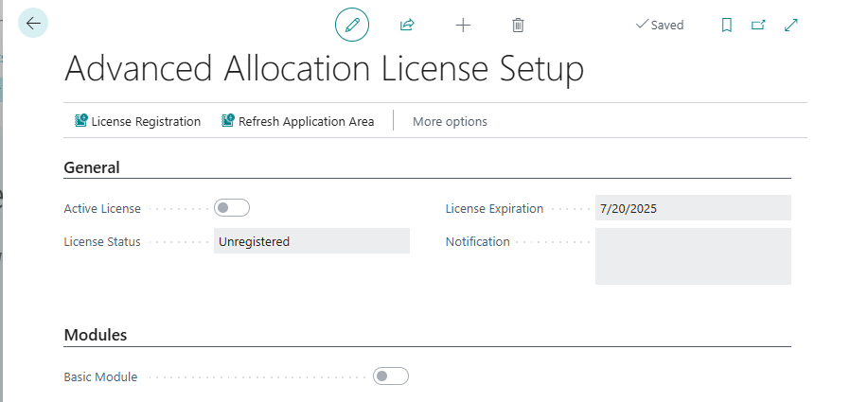The width and height of the screenshot is (868, 402).
Task: Expand page with diagonal arrows icon
Action: (791, 25)
